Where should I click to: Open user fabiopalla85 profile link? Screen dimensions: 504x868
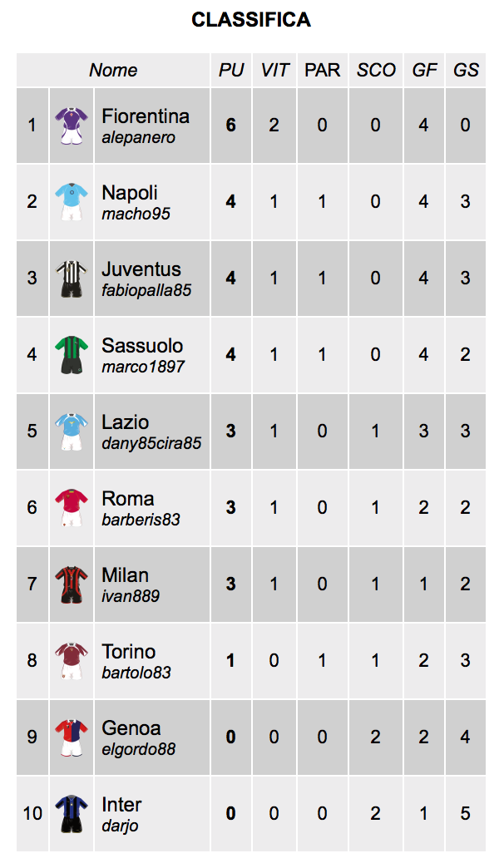146,290
